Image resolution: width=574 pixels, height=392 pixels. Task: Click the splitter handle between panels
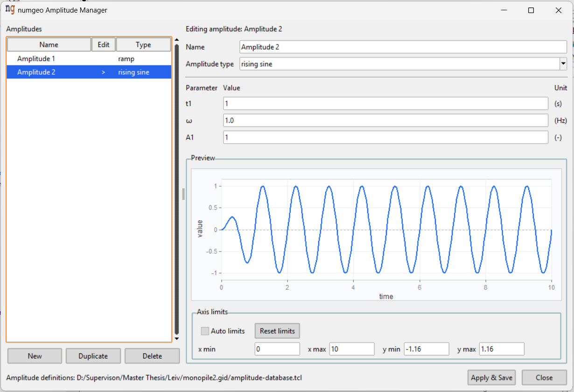point(183,194)
